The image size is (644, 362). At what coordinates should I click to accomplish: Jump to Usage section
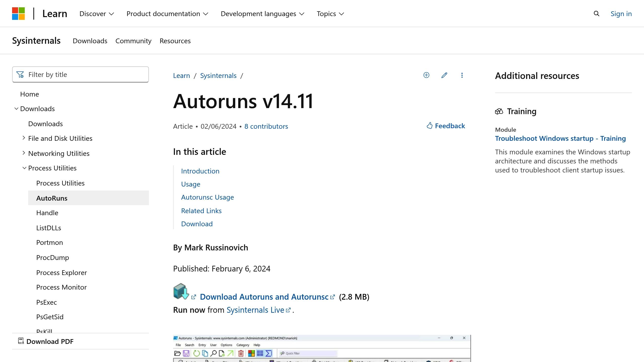[x=191, y=184]
